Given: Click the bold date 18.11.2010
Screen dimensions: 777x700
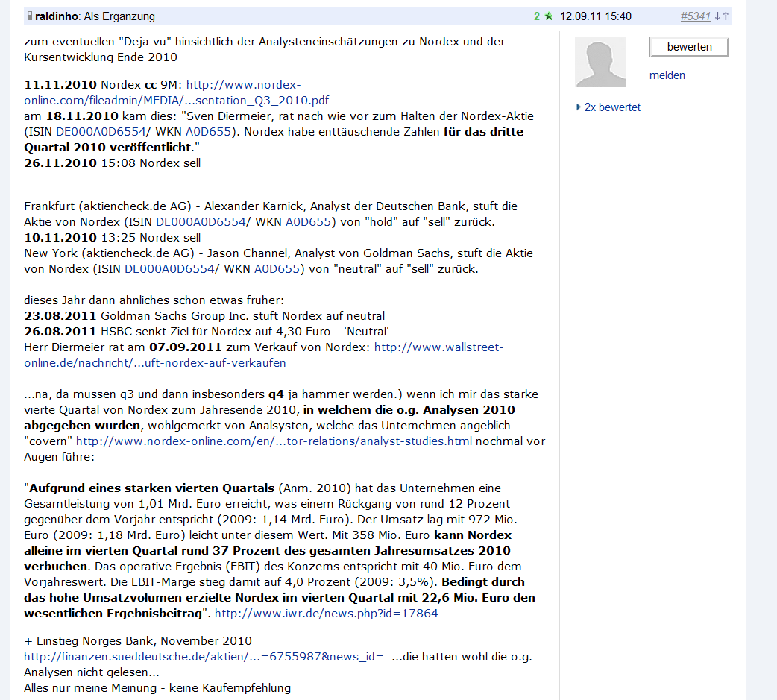Looking at the screenshot, I should click(82, 116).
